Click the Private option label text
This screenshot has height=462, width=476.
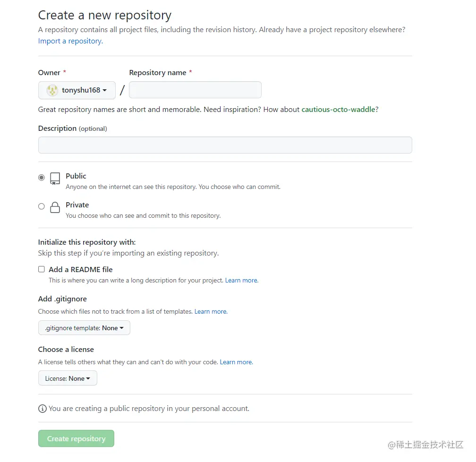coord(77,205)
